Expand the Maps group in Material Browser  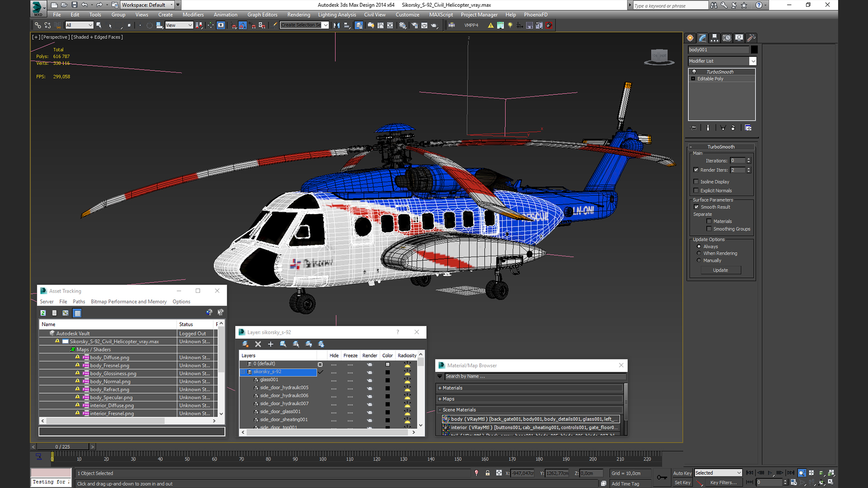[440, 399]
